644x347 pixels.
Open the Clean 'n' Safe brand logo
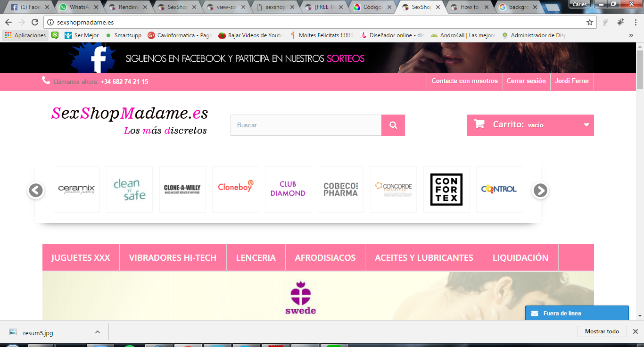coord(130,190)
